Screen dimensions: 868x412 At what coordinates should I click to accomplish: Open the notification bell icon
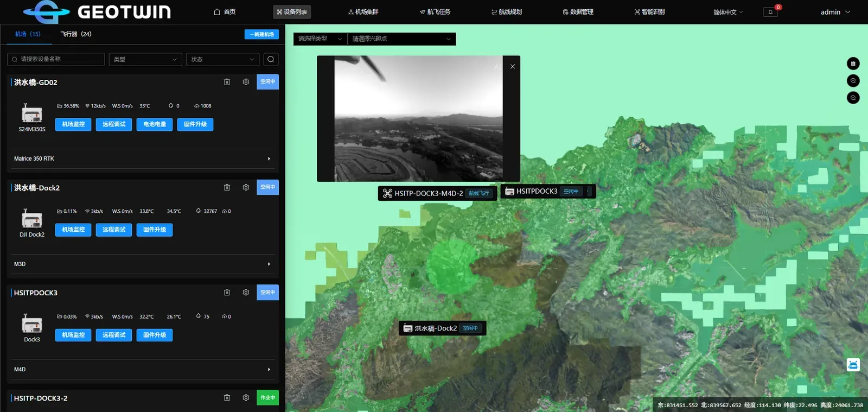coord(770,12)
